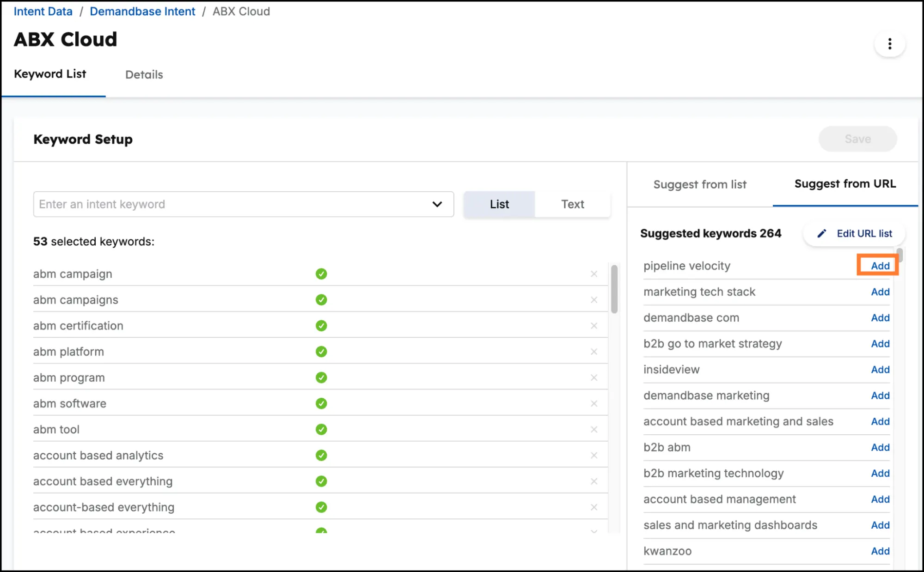The width and height of the screenshot is (924, 572).
Task: Click the selected keywords list scrollbar
Action: pyautogui.click(x=614, y=289)
